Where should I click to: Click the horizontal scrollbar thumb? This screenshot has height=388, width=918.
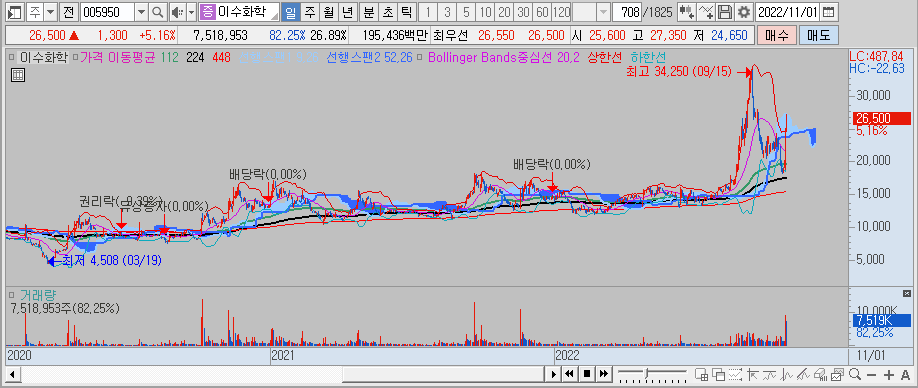442,375
